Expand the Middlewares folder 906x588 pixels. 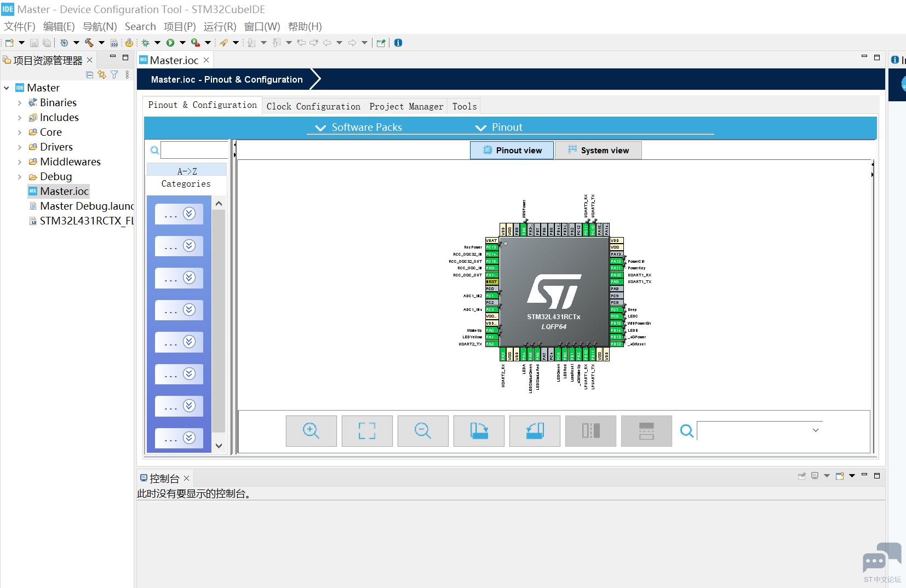(20, 162)
